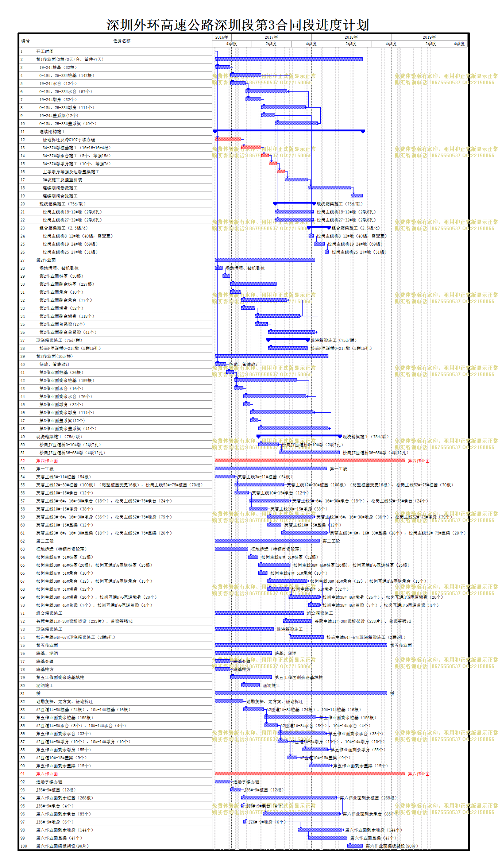Viewport: 498px width, 868px height.
Task: Click the Gantt bar label 场地清理、钻机到位
Action: click(x=245, y=268)
